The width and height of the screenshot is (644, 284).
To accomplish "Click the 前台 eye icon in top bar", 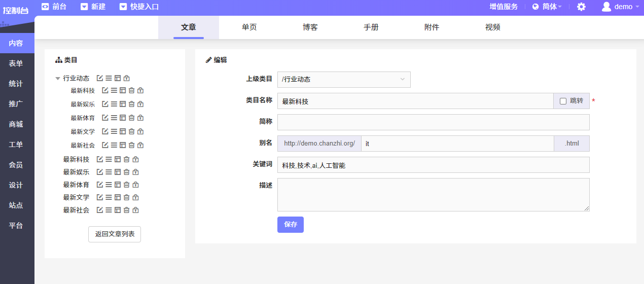I will coord(46,7).
